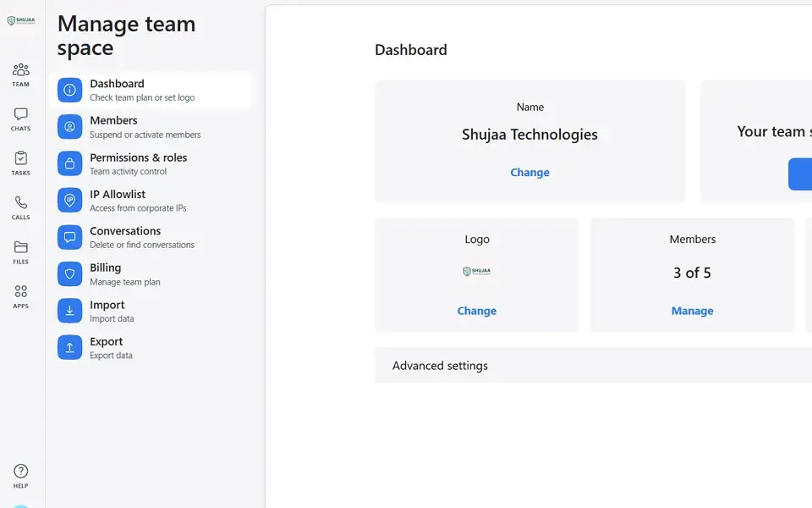This screenshot has width=812, height=508.
Task: Go to Members menu entry
Action: click(x=151, y=127)
